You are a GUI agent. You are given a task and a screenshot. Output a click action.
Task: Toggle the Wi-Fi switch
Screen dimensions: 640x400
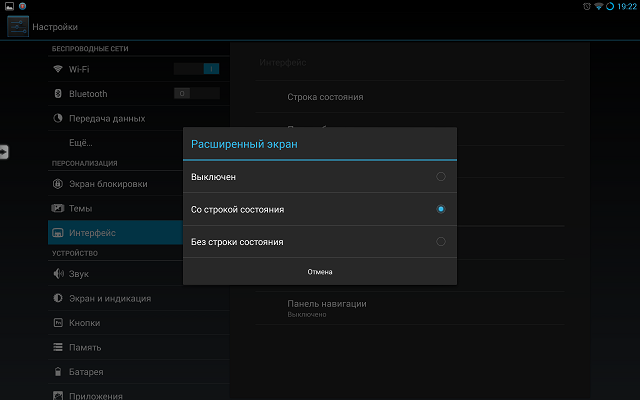196,69
